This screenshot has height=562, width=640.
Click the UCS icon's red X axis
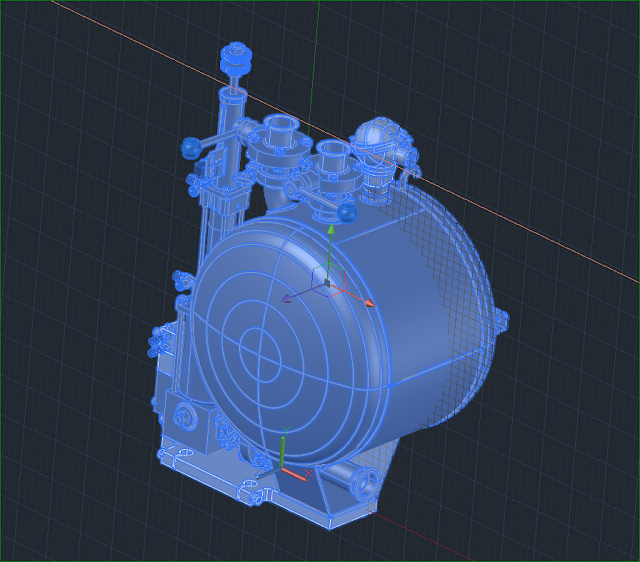[295, 474]
